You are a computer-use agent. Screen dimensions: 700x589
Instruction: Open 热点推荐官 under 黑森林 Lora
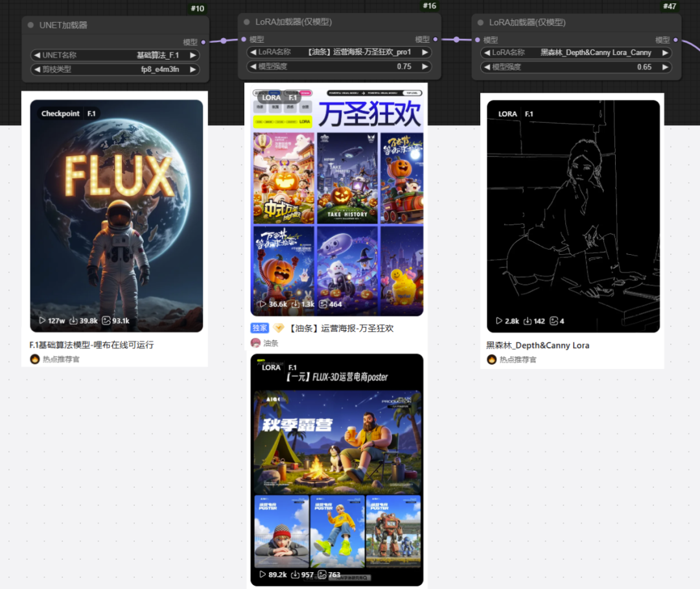[518, 360]
